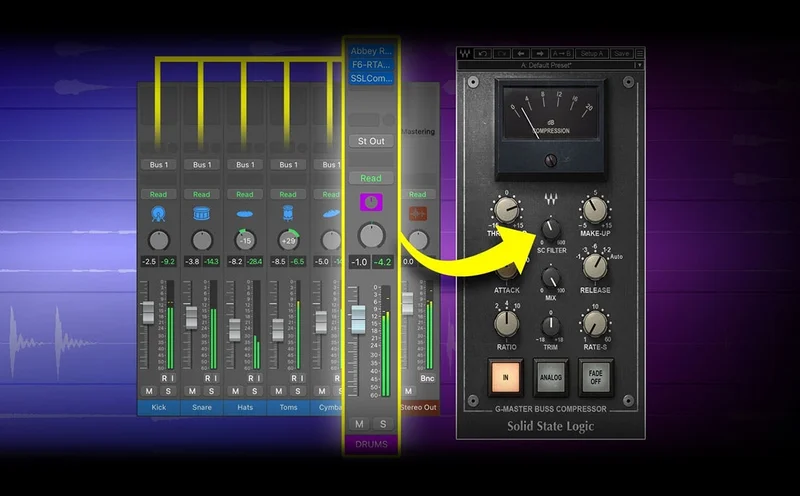The height and width of the screenshot is (496, 800).
Task: Open DRUMS bus automation Read menu
Action: point(371,178)
